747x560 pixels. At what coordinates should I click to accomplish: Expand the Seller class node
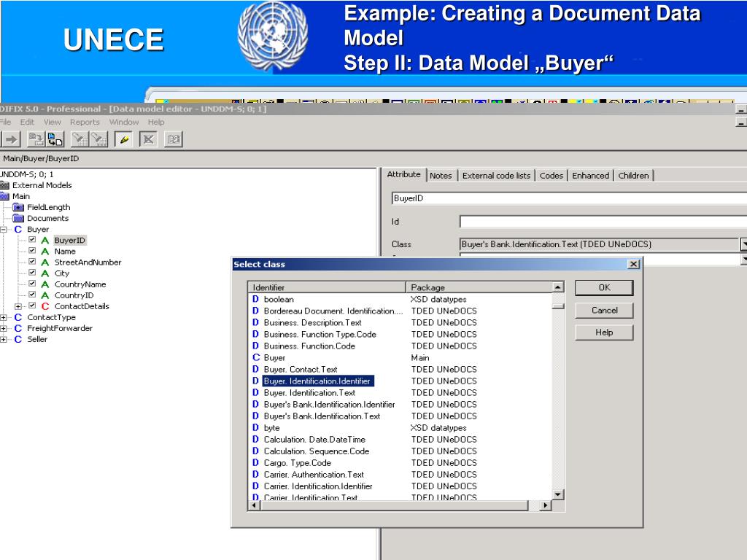(x=4, y=339)
